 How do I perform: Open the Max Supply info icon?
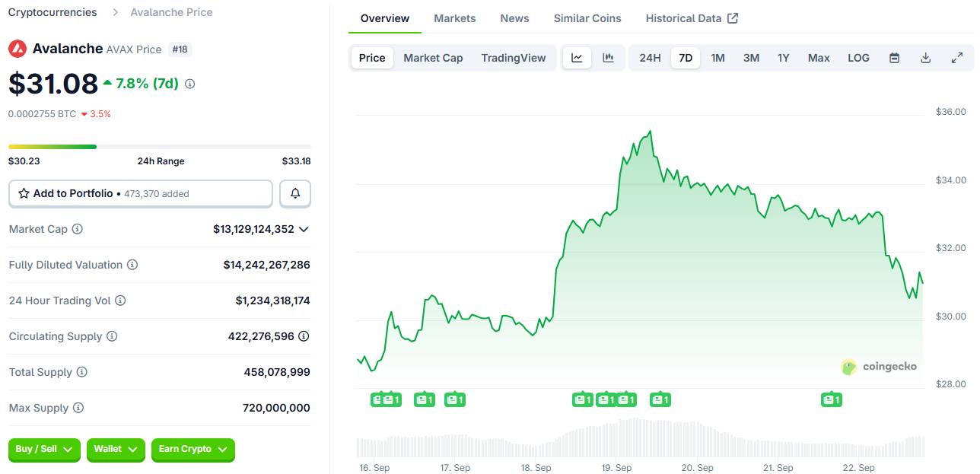click(78, 408)
